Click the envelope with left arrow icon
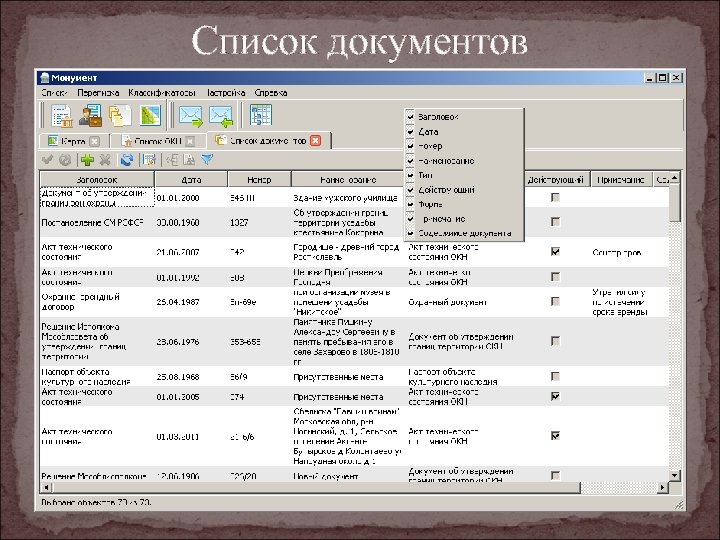The width and height of the screenshot is (720, 540). (221, 116)
